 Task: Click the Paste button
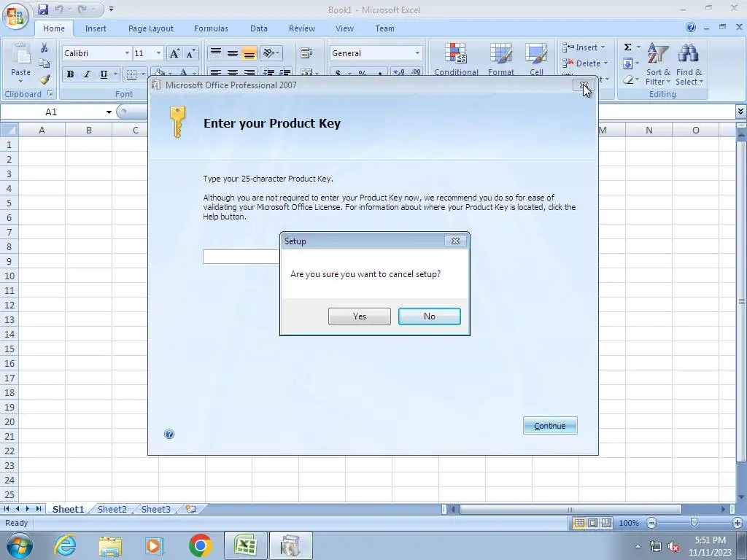click(20, 62)
